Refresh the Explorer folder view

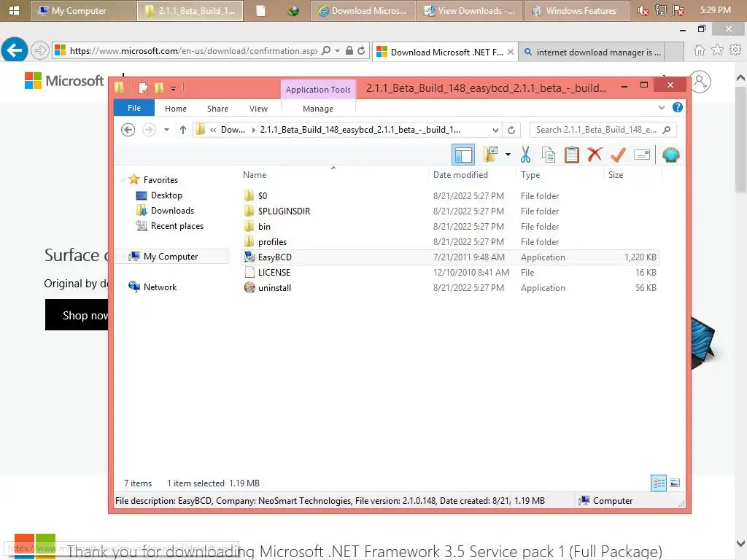tap(511, 130)
